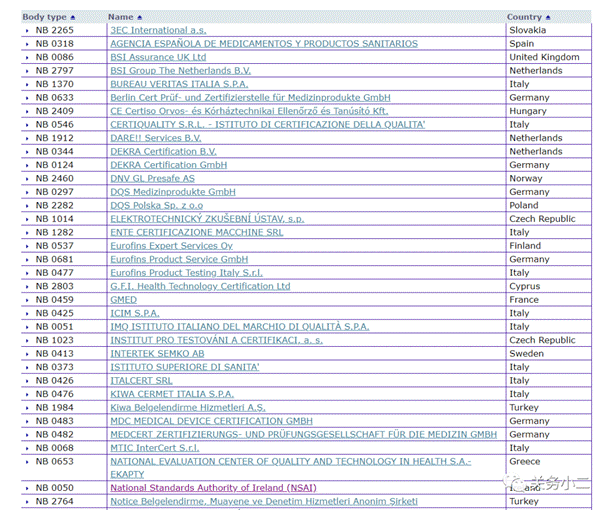Expand the NB 2265 row arrow
Viewport: 610px width, 510px height.
(27, 31)
